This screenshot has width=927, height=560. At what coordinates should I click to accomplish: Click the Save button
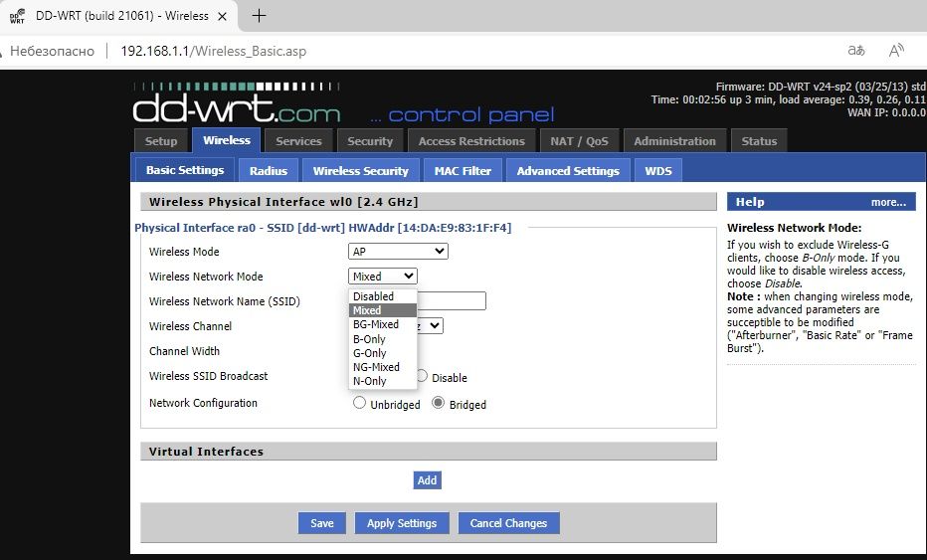322,523
